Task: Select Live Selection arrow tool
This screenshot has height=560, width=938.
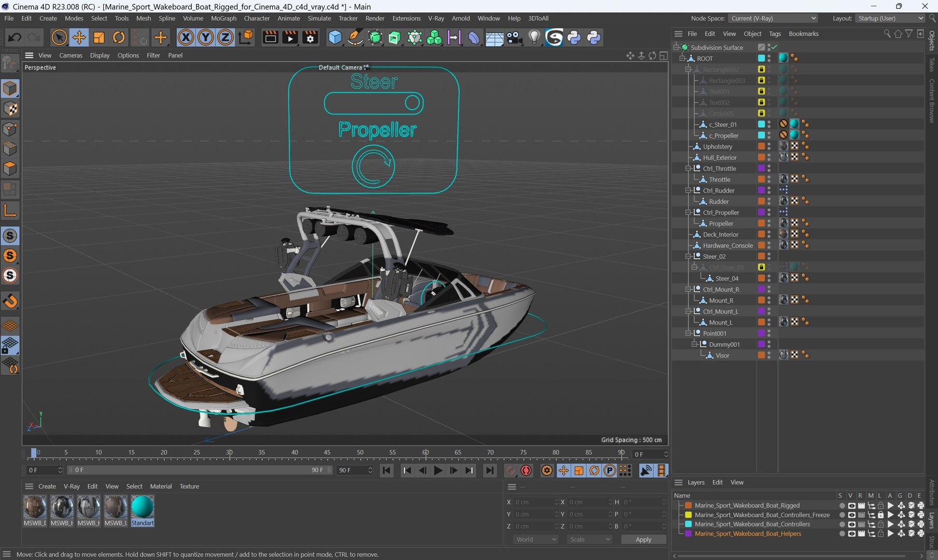Action: coord(59,37)
